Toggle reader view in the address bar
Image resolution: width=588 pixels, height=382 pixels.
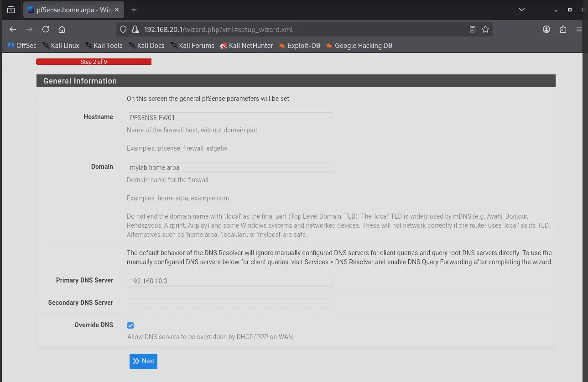pos(473,29)
